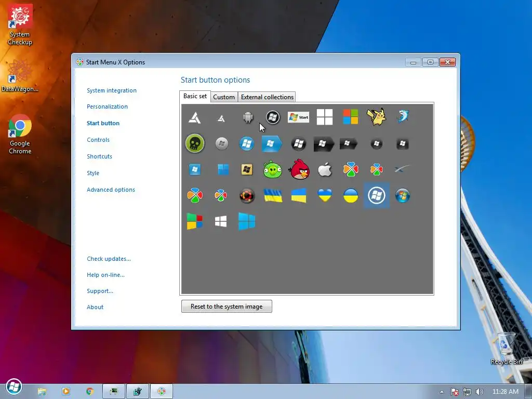The image size is (532, 399).
Task: Select the highlighted white-ring Windows orb
Action: pos(377,195)
